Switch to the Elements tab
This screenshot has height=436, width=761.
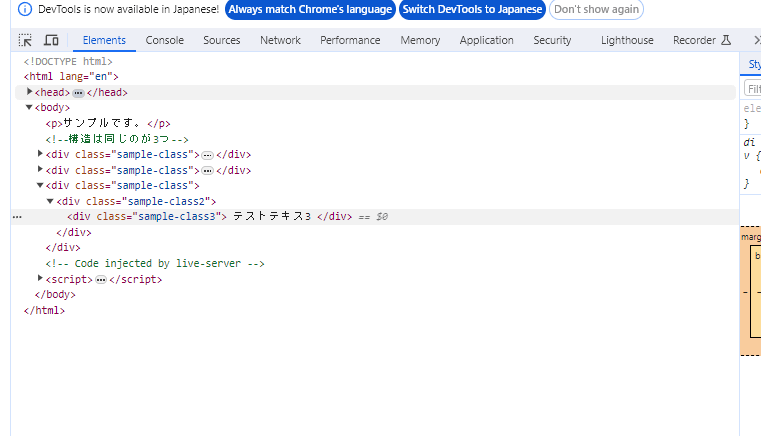click(104, 40)
